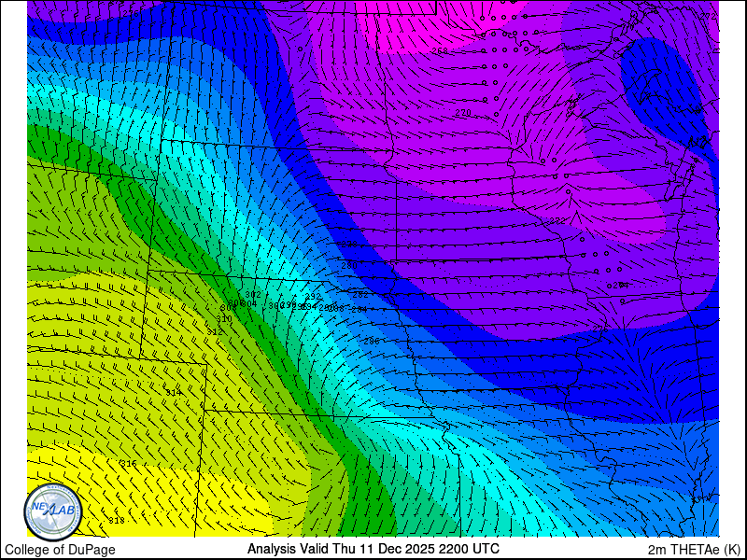Click the 316 contour label
The height and width of the screenshot is (560, 747).
point(129,463)
